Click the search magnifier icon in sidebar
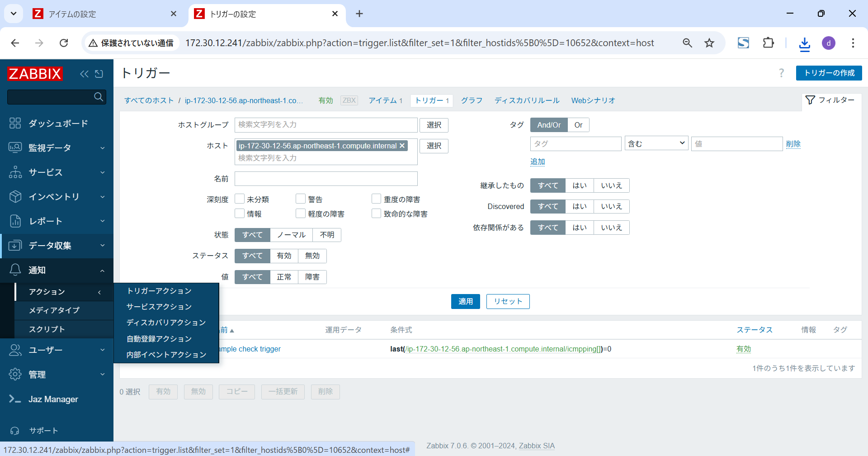The image size is (868, 456). 98,97
